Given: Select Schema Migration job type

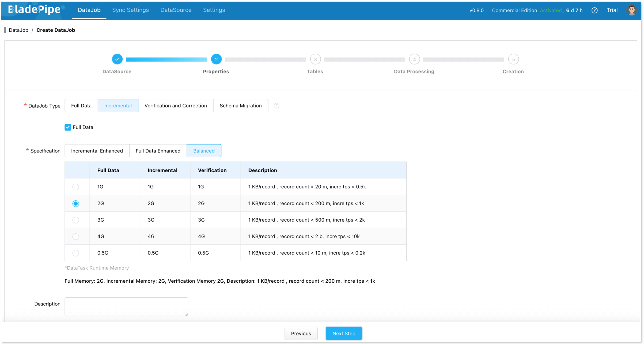Looking at the screenshot, I should click(240, 106).
